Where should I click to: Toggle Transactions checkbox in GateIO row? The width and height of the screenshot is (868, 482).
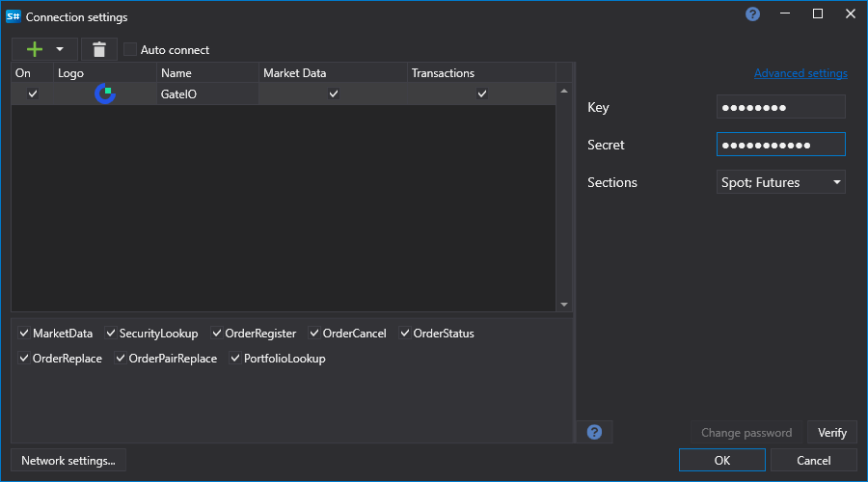click(482, 94)
